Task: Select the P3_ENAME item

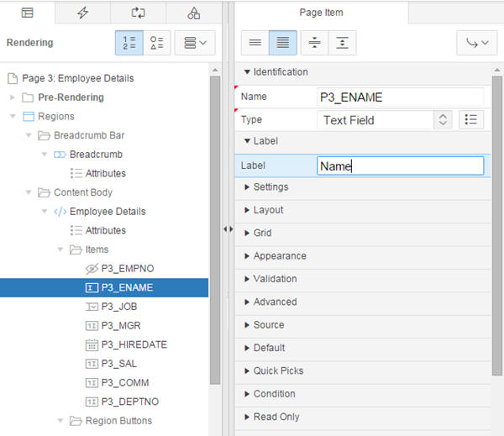Action: [x=127, y=288]
